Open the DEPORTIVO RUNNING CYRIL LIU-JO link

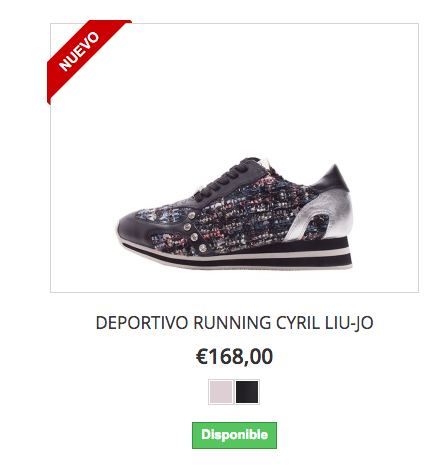point(234,323)
